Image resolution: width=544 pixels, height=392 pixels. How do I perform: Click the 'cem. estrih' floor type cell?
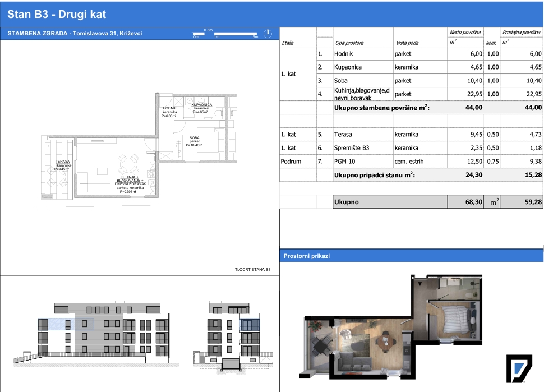[420, 162]
